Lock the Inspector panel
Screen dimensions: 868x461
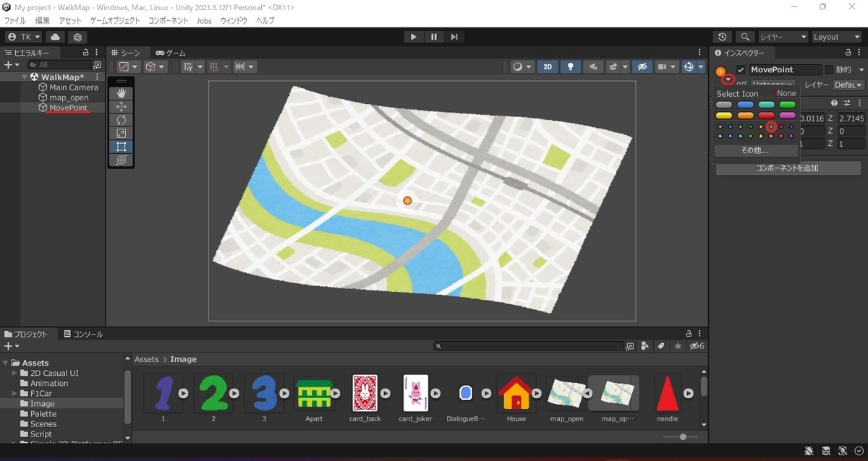(x=848, y=53)
